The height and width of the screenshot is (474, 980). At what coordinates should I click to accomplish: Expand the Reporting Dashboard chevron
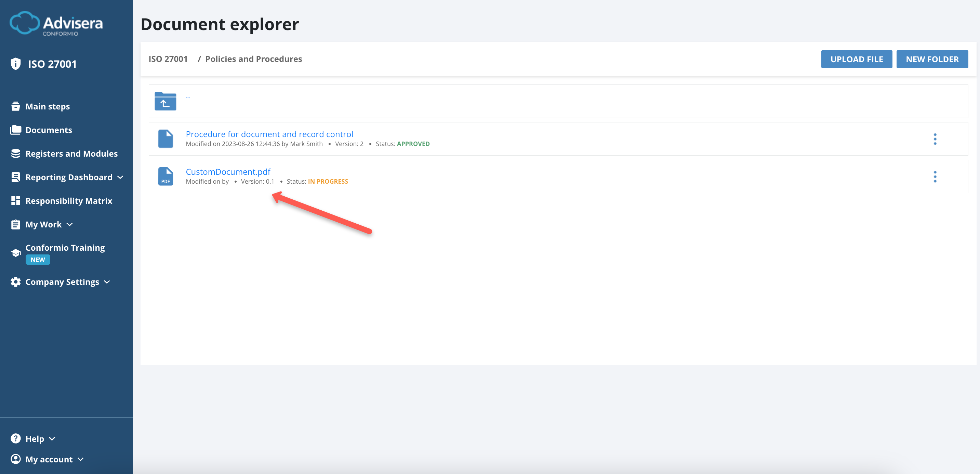click(120, 177)
